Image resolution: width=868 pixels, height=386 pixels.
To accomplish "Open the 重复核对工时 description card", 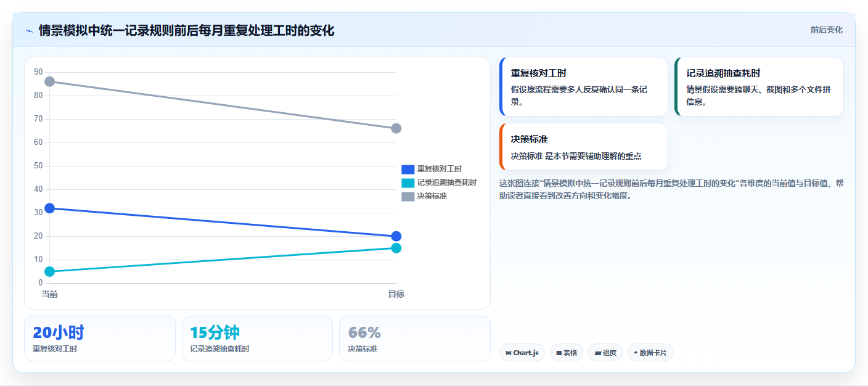I will [583, 86].
